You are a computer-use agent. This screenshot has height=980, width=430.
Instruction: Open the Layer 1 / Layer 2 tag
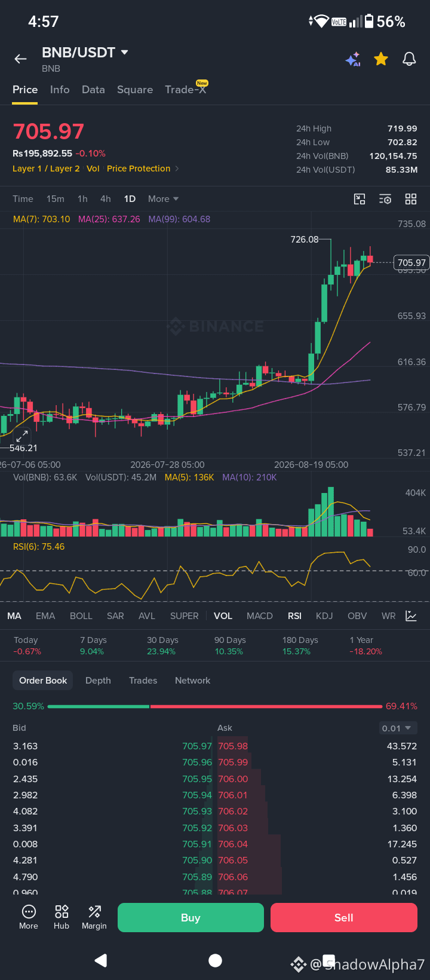(46, 169)
